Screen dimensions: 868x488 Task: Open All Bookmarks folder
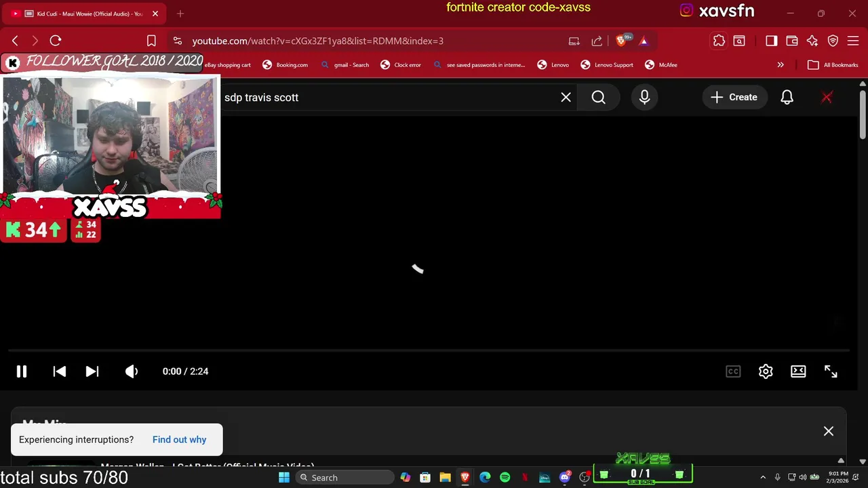[x=833, y=65]
